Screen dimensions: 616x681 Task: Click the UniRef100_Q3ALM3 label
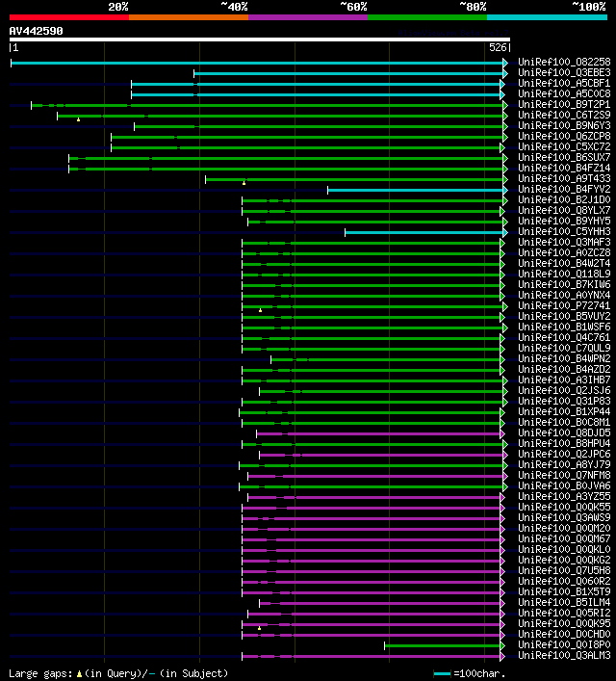564,655
